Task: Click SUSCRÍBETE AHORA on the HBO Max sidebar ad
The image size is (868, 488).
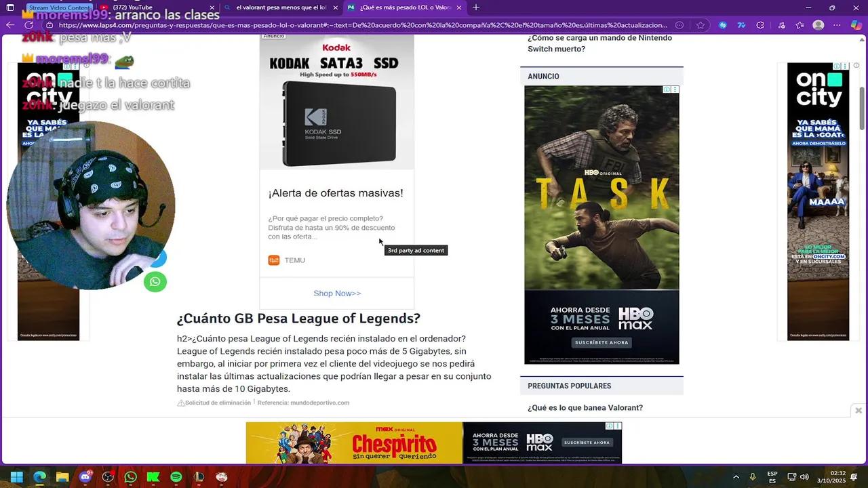Action: coord(601,343)
